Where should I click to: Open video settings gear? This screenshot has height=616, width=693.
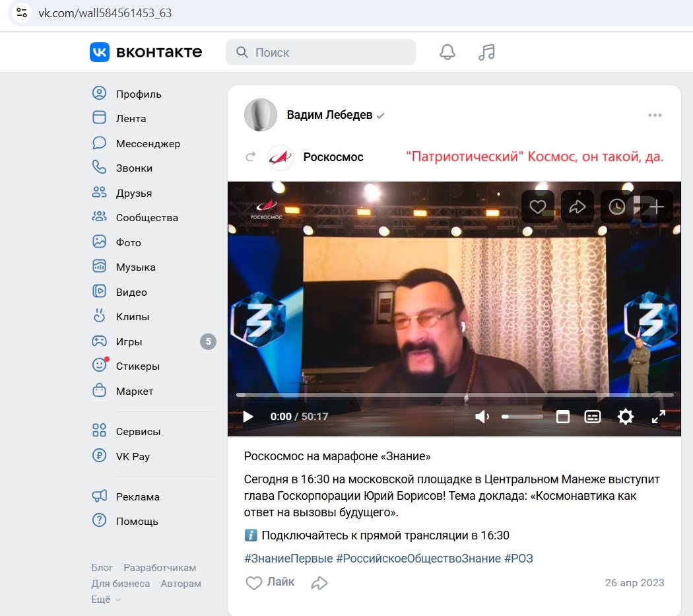coord(626,417)
